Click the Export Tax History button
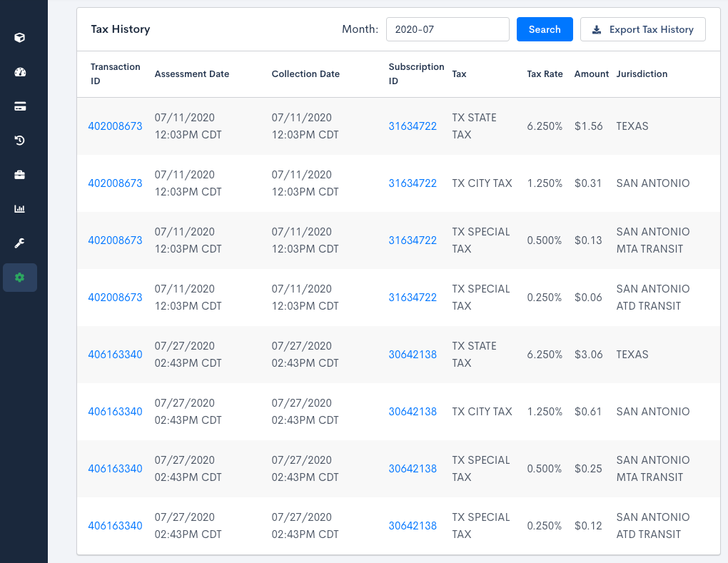728x563 pixels. click(642, 29)
